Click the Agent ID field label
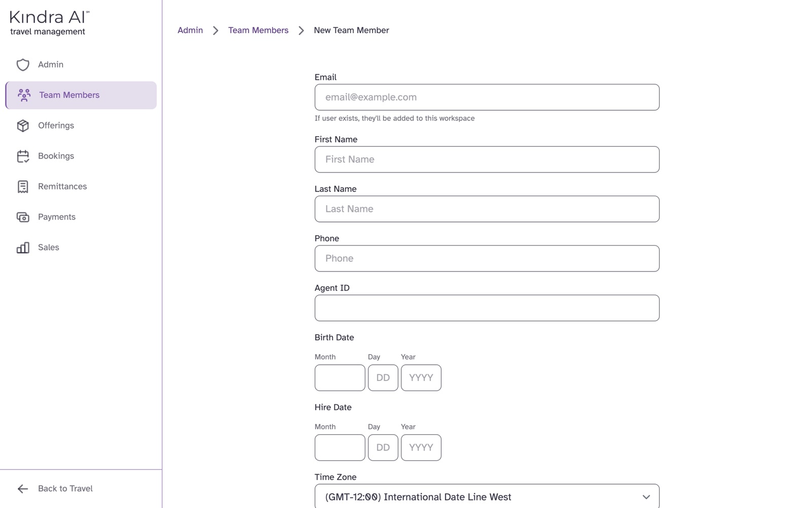 pos(332,288)
